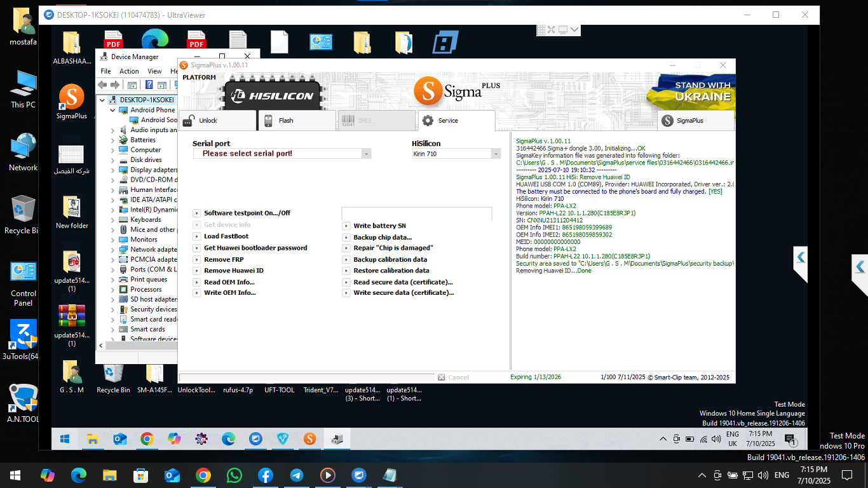868x488 pixels.
Task: Open the Unlock tab in SigmaPlus
Action: click(x=217, y=120)
